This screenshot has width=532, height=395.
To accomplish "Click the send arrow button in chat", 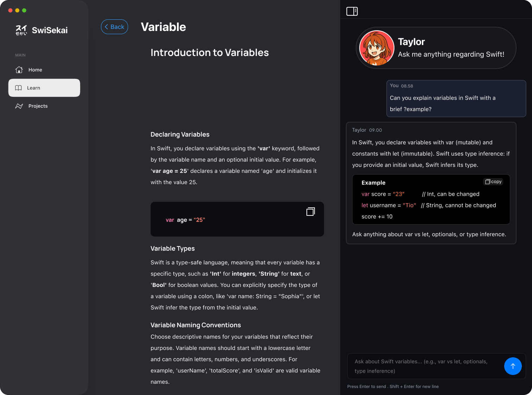I will (513, 366).
